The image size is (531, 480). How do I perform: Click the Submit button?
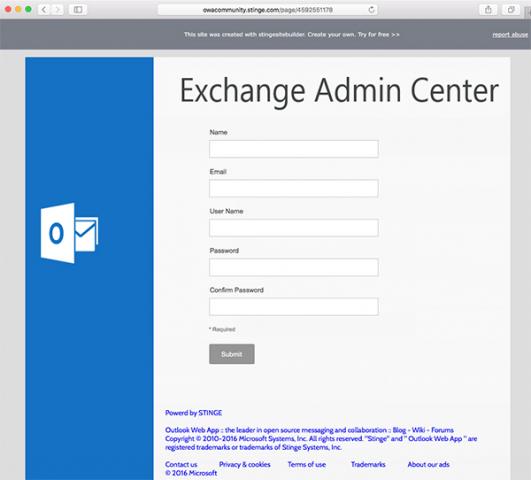click(x=232, y=354)
